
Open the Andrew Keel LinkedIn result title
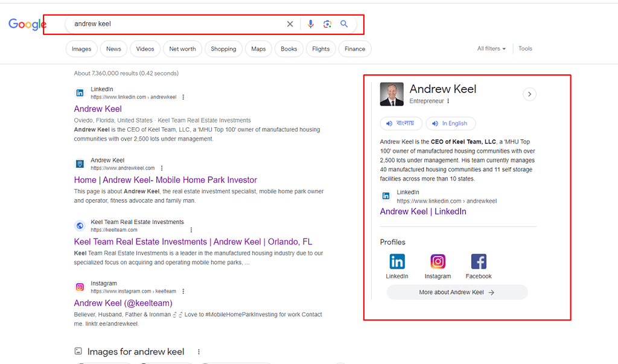pyautogui.click(x=98, y=109)
